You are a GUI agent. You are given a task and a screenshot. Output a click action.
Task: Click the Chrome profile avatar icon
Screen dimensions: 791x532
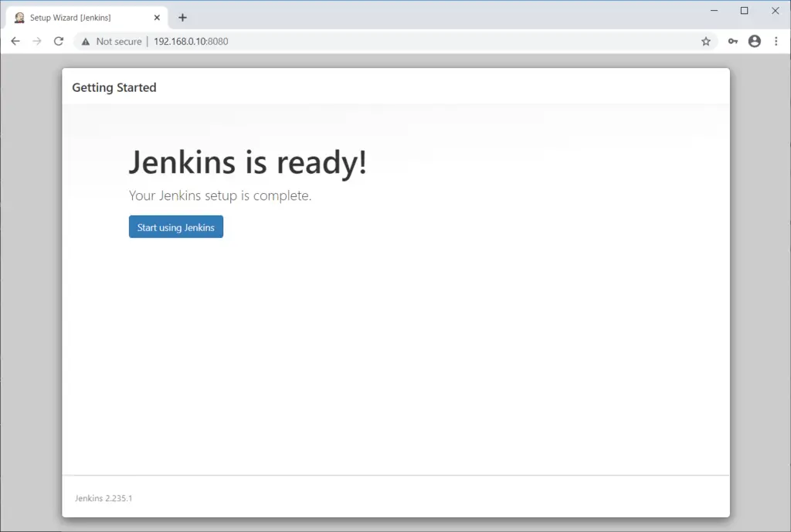tap(754, 41)
